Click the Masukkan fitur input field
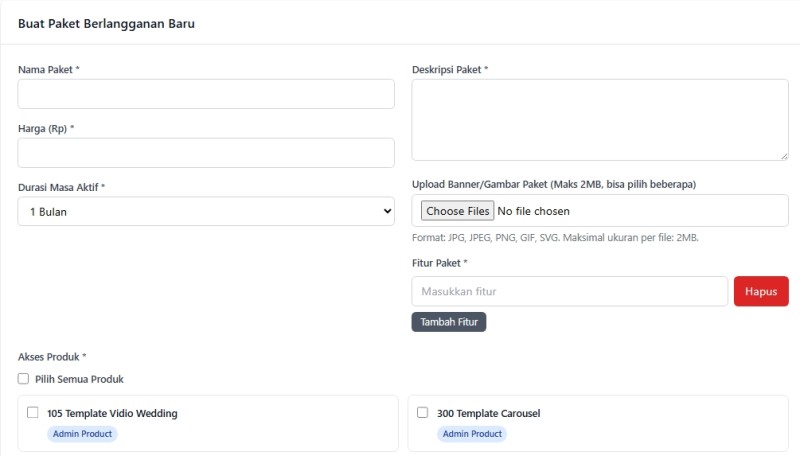This screenshot has width=800, height=456. coord(569,291)
